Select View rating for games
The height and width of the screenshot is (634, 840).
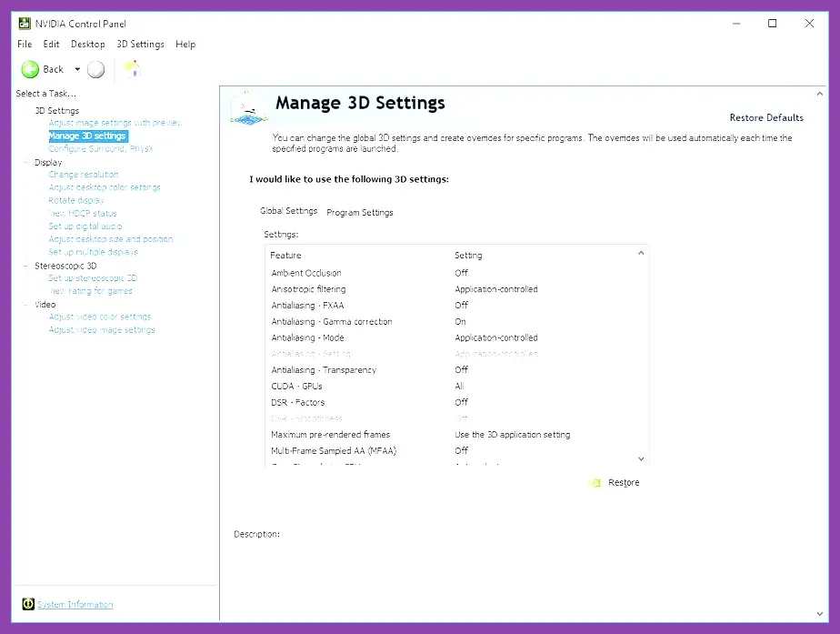coord(91,291)
